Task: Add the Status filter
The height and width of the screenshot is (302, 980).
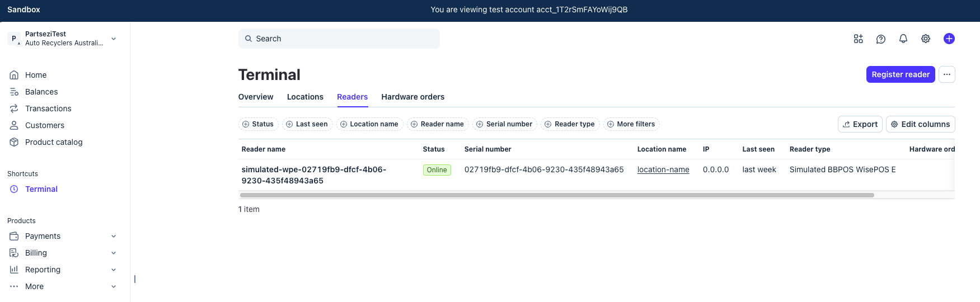Action: (257, 124)
